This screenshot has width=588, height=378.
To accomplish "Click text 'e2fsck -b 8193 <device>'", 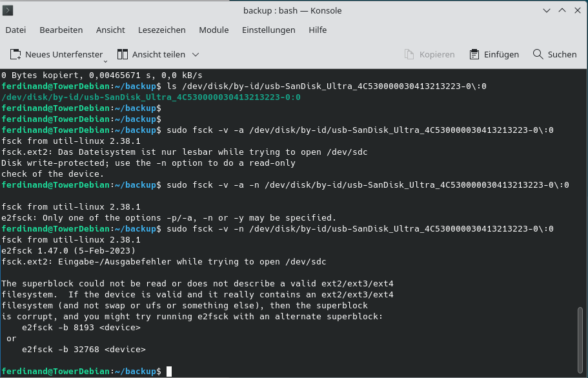I will 81,328.
